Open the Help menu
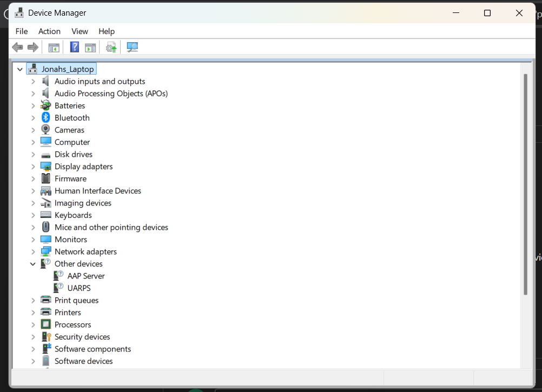Image resolution: width=542 pixels, height=392 pixels. click(107, 31)
